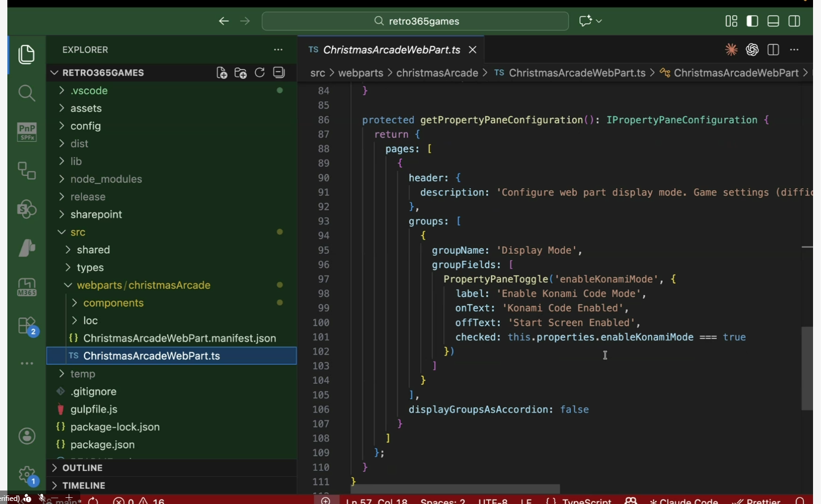This screenshot has height=504, width=821.
Task: Collapse all folders in explorer
Action: [x=279, y=73]
